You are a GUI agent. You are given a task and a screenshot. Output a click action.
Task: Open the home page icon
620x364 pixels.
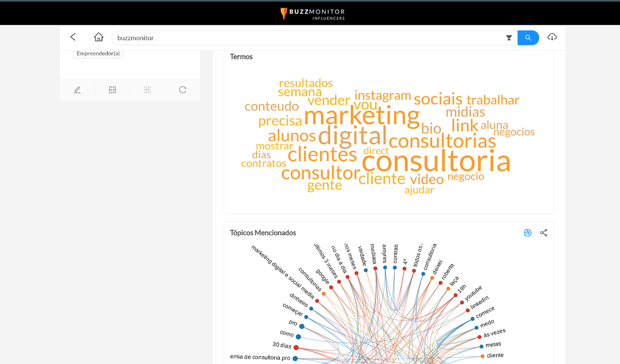click(x=99, y=37)
